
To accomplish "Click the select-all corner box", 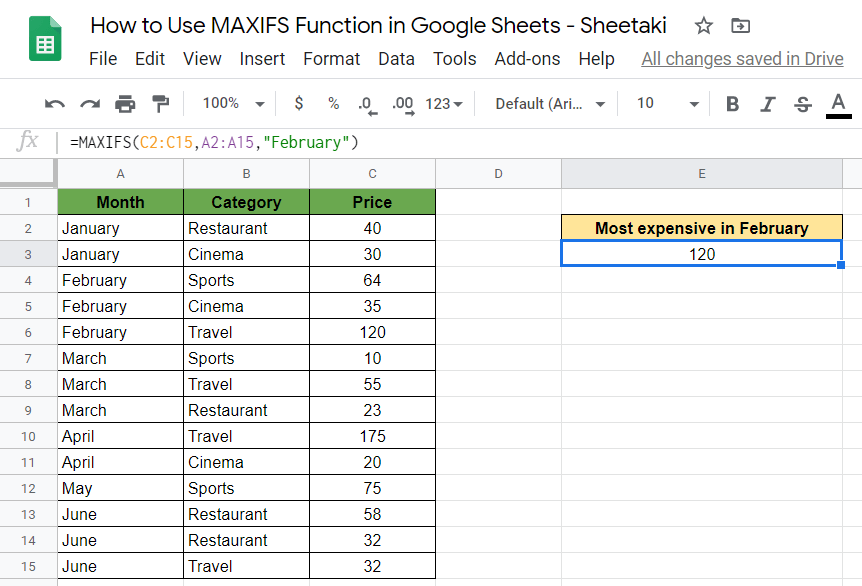I will tap(28, 174).
